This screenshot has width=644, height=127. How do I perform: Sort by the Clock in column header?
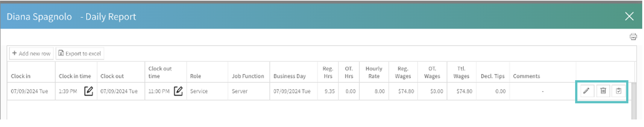coord(20,76)
